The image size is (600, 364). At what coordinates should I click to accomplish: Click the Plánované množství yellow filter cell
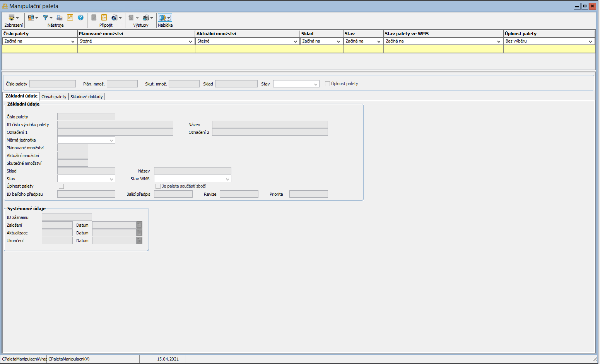[x=136, y=49]
